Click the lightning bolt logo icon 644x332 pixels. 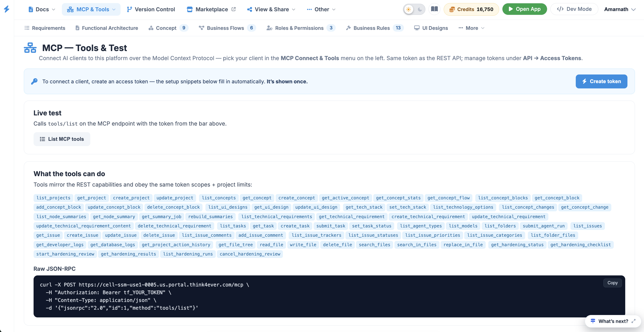click(7, 9)
